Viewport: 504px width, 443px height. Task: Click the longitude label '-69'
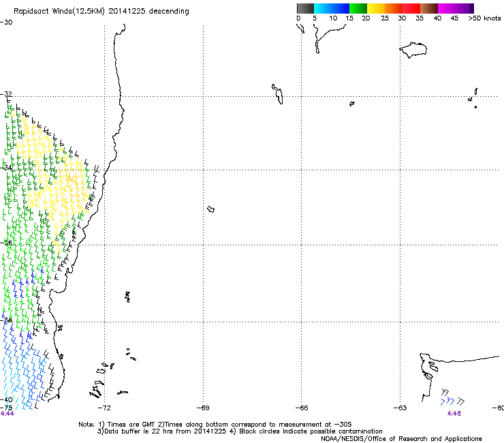[x=203, y=408]
